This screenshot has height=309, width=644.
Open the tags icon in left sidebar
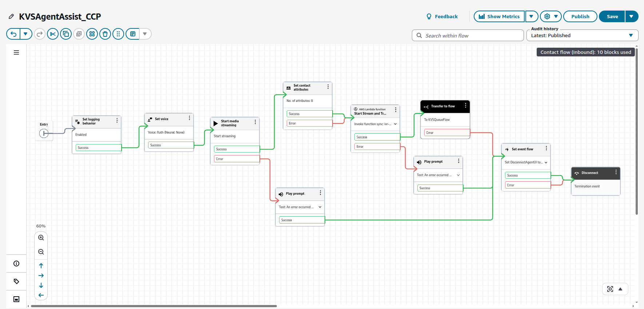(16, 281)
